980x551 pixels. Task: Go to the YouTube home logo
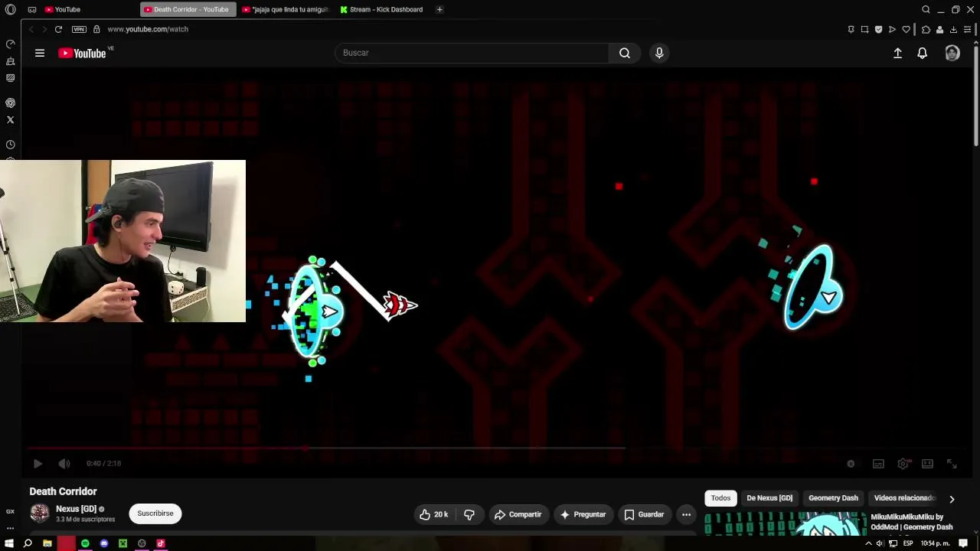[x=82, y=53]
